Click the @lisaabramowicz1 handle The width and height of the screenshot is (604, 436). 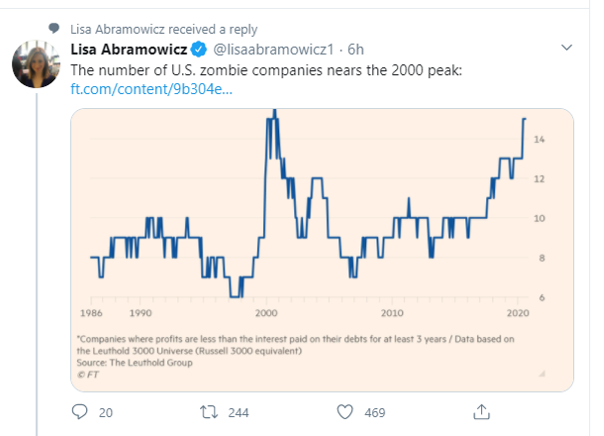(269, 49)
